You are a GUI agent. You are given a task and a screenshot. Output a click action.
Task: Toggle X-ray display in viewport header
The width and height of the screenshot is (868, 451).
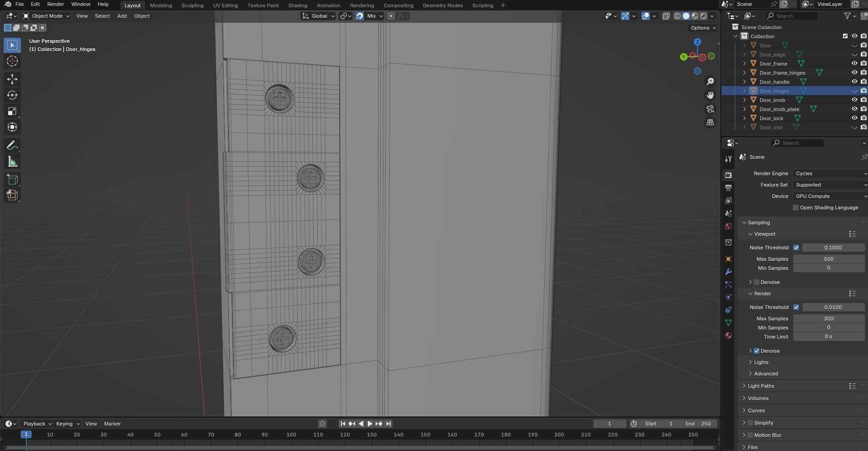(666, 16)
